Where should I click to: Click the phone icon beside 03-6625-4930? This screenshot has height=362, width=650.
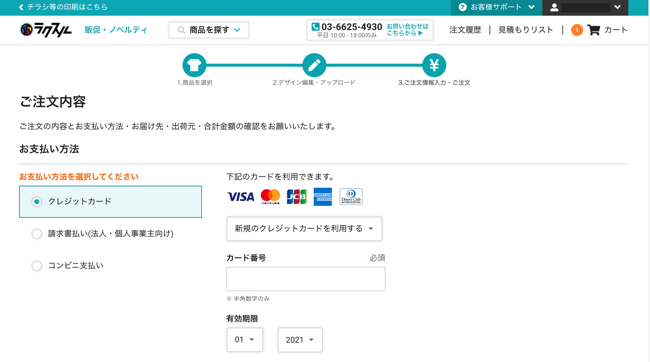(x=315, y=27)
